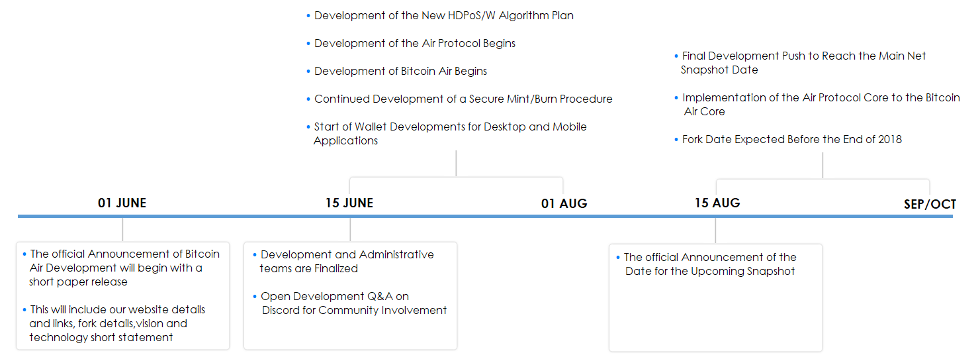The image size is (980, 361).
Task: Click the blue horizontal timeline bar
Action: pyautogui.click(x=463, y=216)
